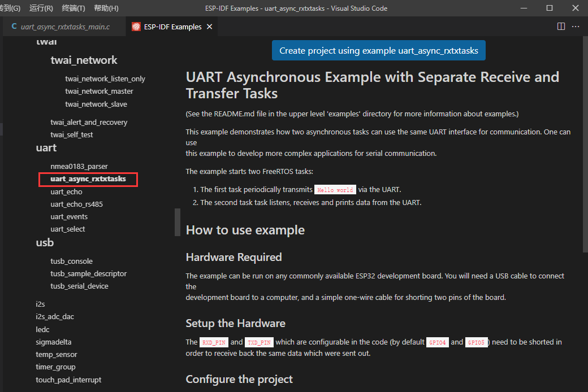Click the How to use example heading
588x392 pixels.
tap(245, 230)
